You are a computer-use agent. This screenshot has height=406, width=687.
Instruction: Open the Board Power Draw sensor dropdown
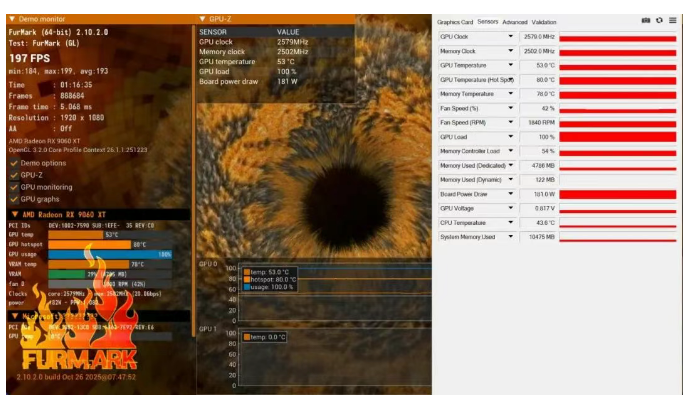[511, 193]
